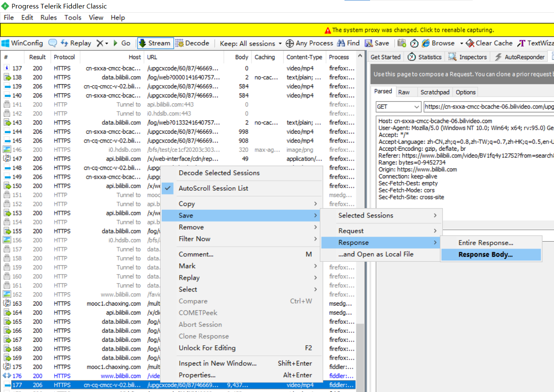The width and height of the screenshot is (554, 392).
Task: Click Clear Cache in toolbar
Action: [489, 43]
